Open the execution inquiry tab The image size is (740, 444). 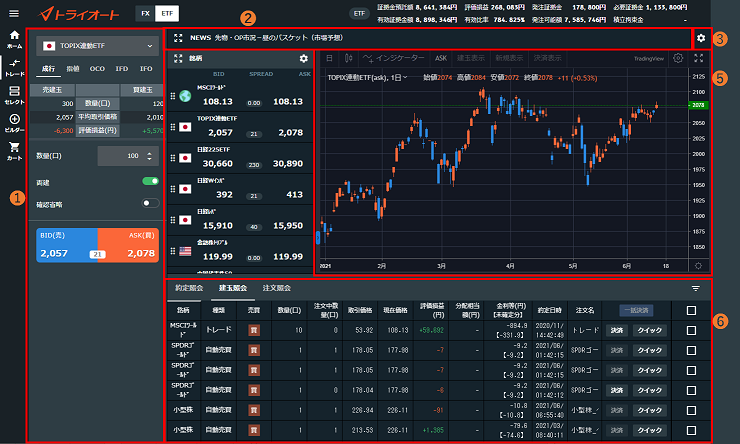click(x=189, y=288)
